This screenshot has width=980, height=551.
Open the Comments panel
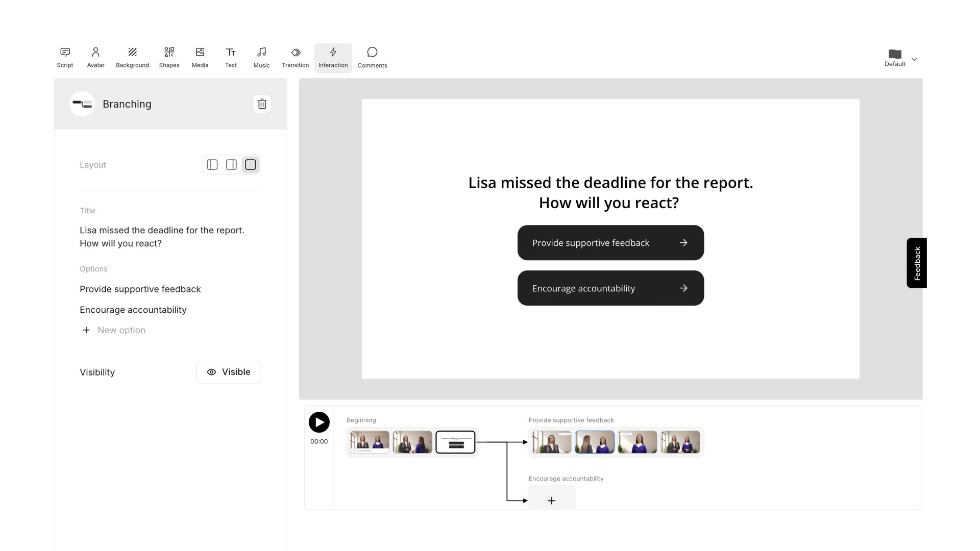372,58
